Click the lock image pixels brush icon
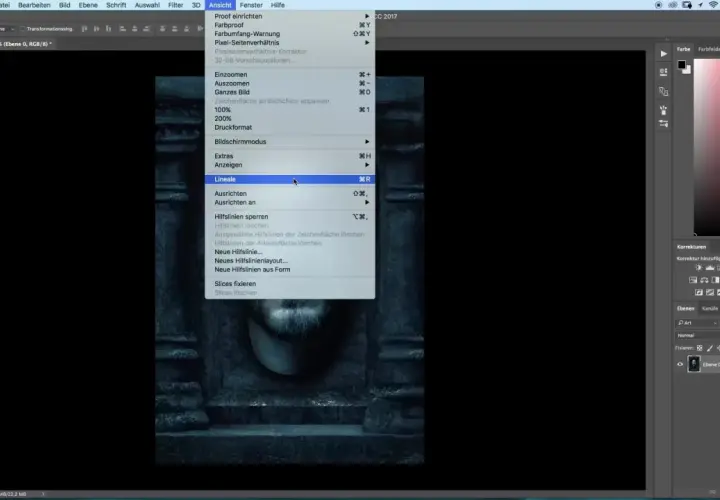Viewport: 720px width, 500px height. pos(710,348)
